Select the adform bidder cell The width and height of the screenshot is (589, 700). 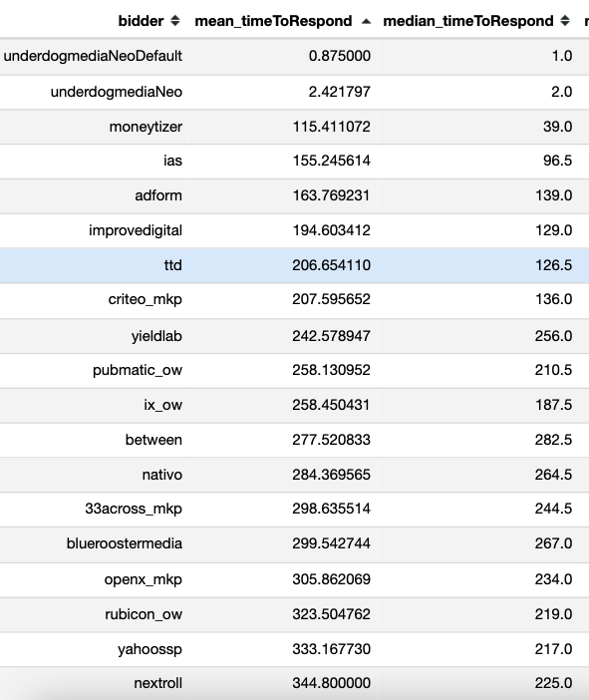[158, 195]
